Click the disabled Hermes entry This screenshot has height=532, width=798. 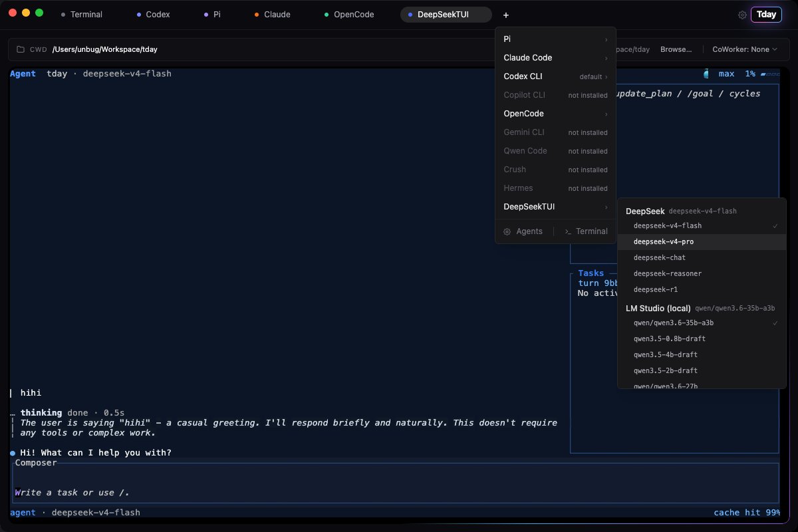coord(555,188)
